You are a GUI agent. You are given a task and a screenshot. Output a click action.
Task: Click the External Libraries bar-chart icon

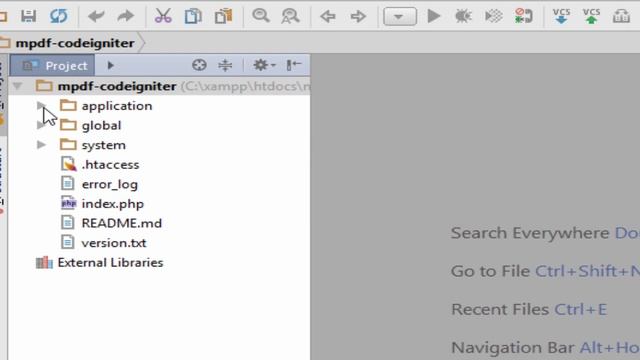pyautogui.click(x=44, y=262)
